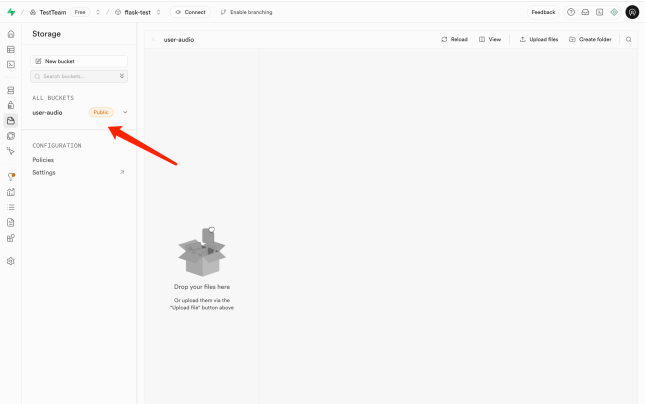645x404 pixels.
Task: Open the Table Editor from the sidebar
Action: (x=11, y=48)
